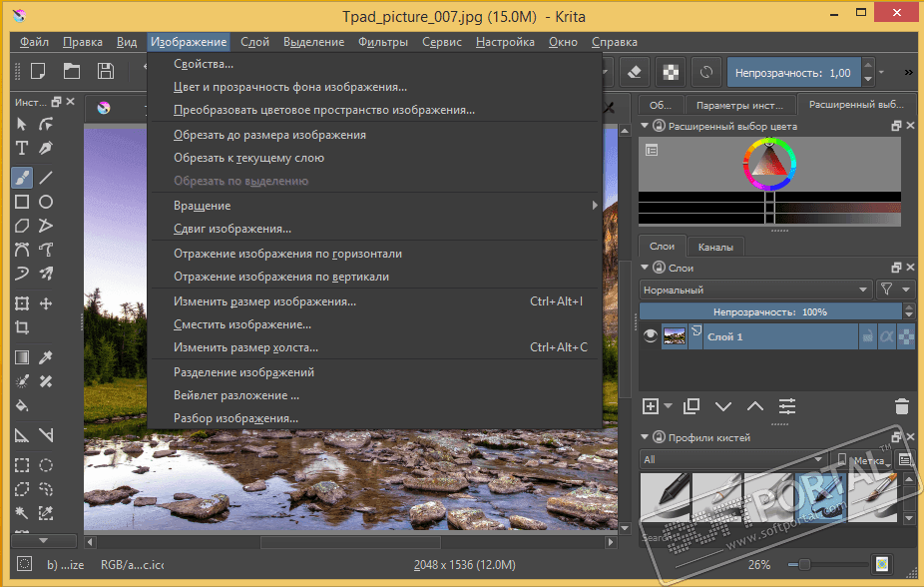This screenshot has height=587, width=924.
Task: Click Изменить размер холста entry
Action: pyautogui.click(x=375, y=347)
